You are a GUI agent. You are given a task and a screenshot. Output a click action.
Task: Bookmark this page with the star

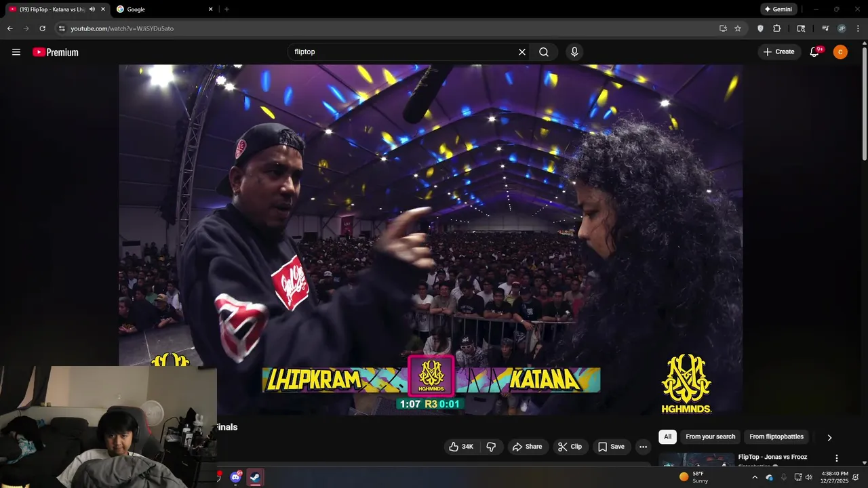tap(738, 28)
